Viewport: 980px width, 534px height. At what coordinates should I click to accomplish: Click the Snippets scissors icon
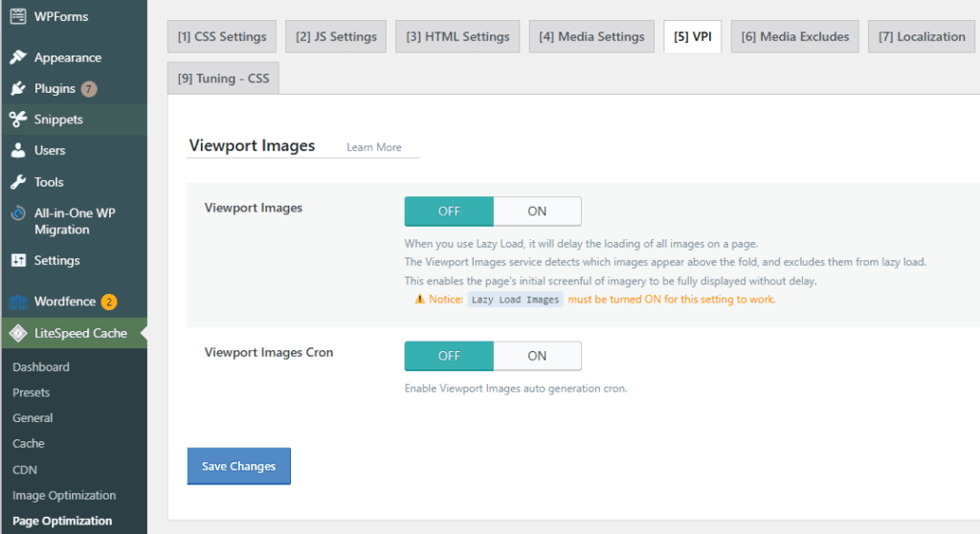(18, 120)
